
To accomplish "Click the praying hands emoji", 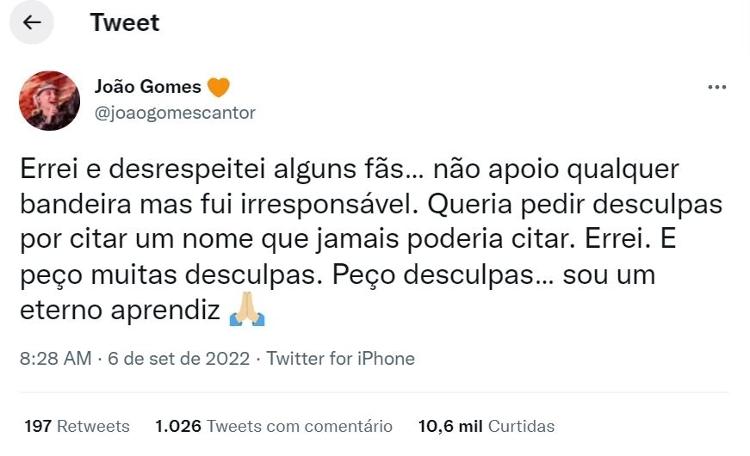I will (247, 312).
